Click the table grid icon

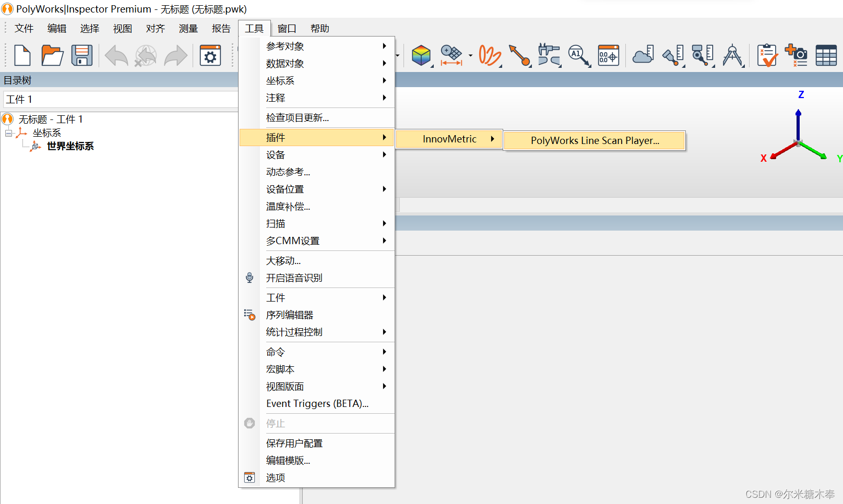(x=826, y=55)
